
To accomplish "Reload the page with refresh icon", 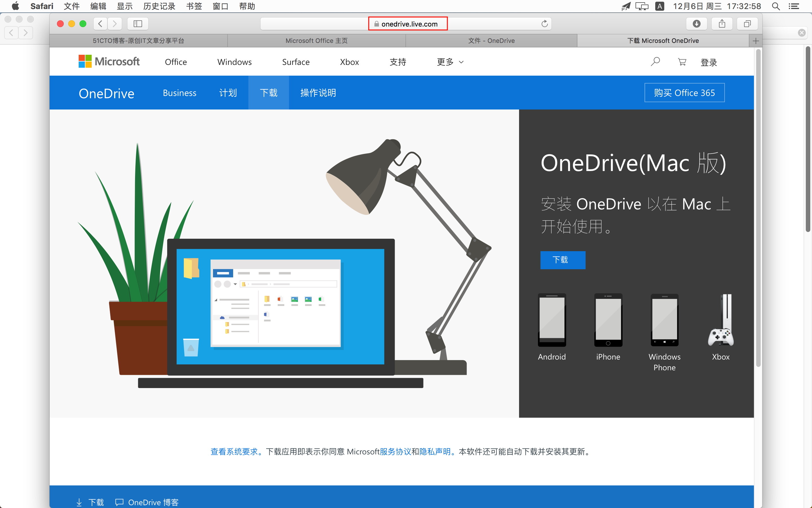I will (544, 23).
